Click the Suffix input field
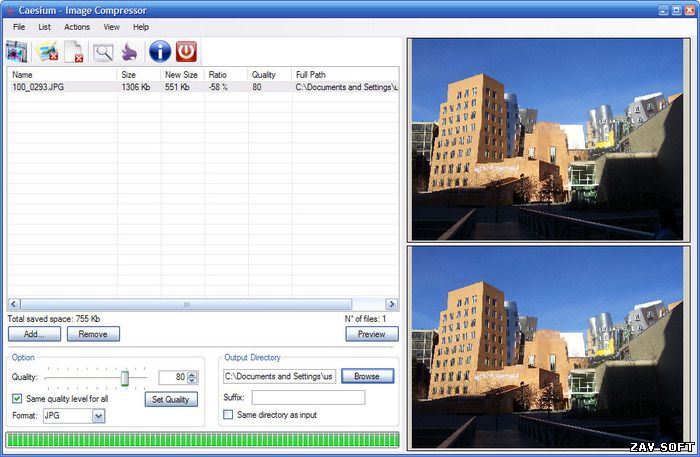The image size is (700, 457). pos(308,397)
